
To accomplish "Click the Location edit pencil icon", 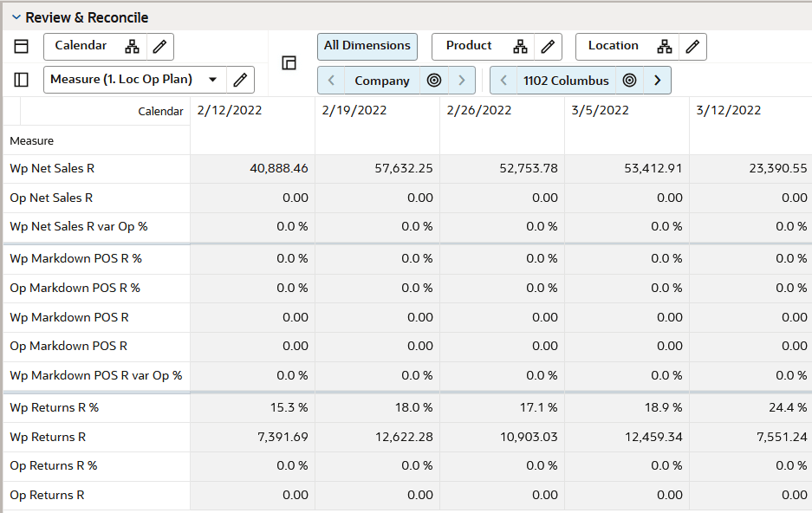I will pos(692,47).
